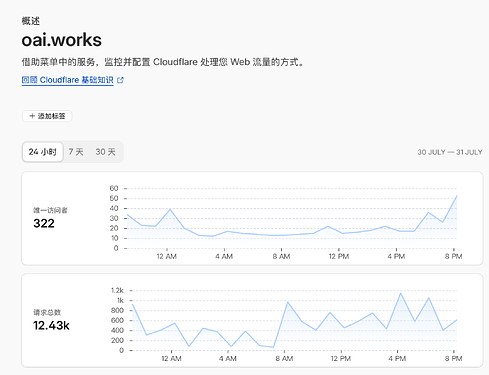Click the 60 axis label on the visitors chart

coord(114,188)
